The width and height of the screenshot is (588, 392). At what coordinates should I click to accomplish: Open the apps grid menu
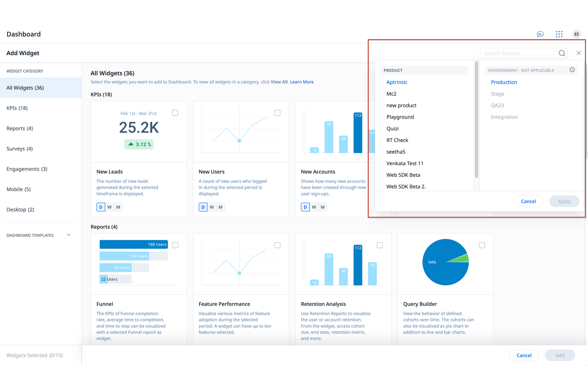pyautogui.click(x=559, y=34)
